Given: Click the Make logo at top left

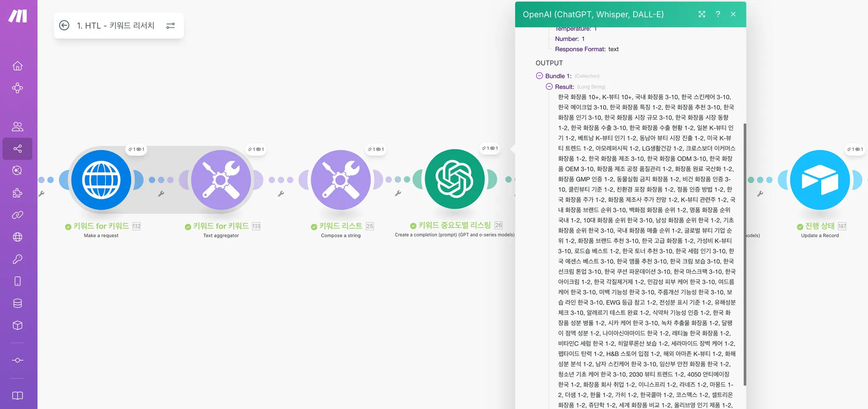Looking at the screenshot, I should [17, 16].
